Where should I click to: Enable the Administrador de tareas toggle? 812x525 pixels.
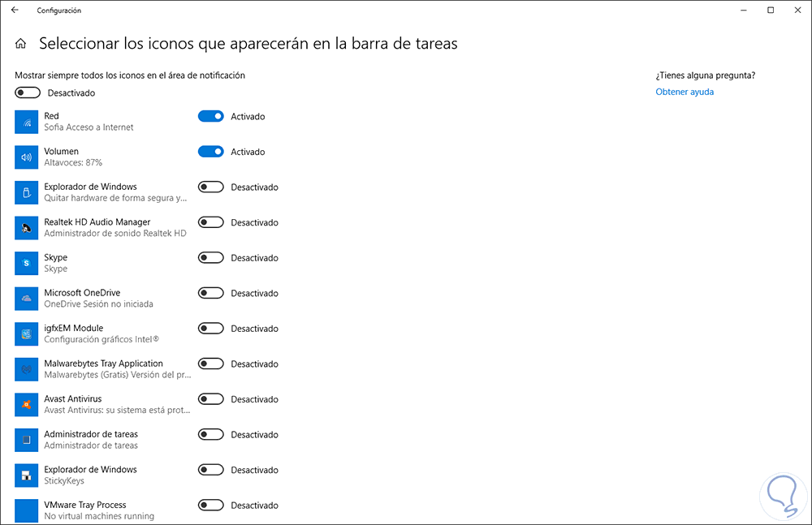tap(210, 435)
